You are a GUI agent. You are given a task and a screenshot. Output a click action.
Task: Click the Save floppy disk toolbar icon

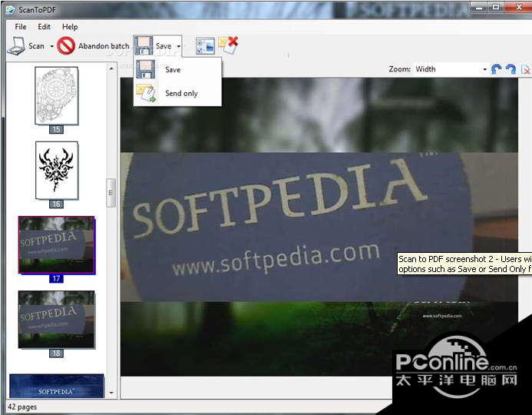coord(144,46)
